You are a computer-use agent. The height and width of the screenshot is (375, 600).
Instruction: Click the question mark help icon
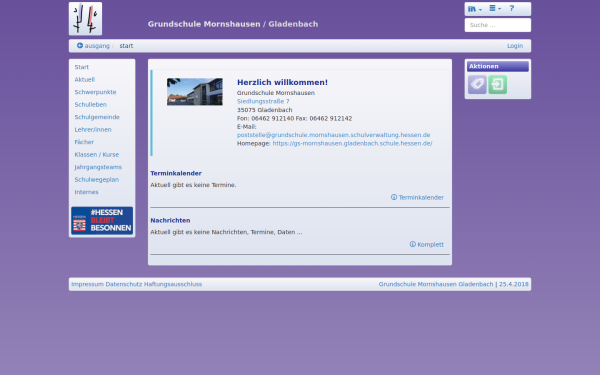point(512,8)
